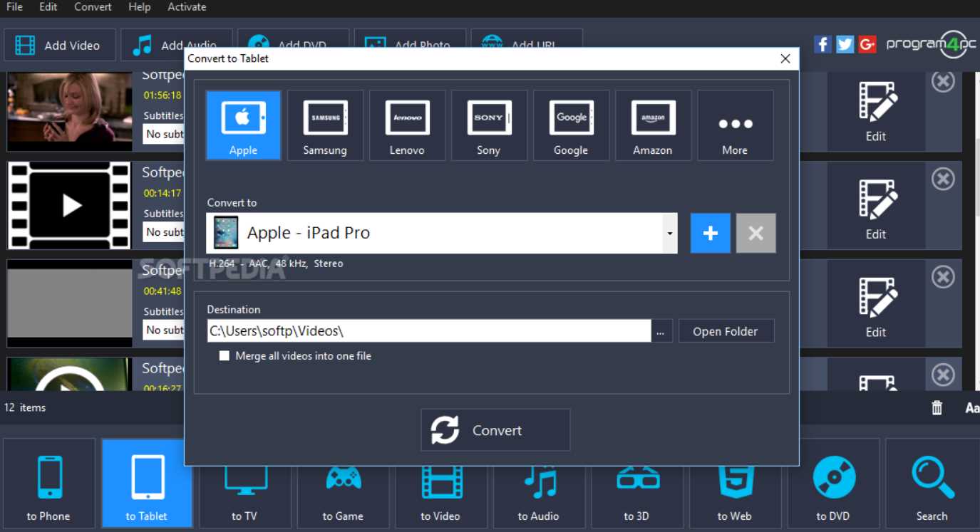Show More tablet brands
This screenshot has height=532, width=980.
coord(735,125)
